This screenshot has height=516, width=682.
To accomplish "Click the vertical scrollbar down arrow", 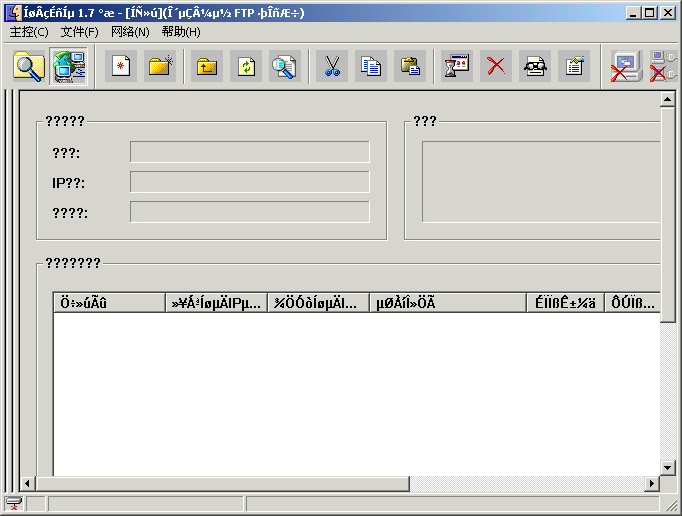I will point(668,467).
